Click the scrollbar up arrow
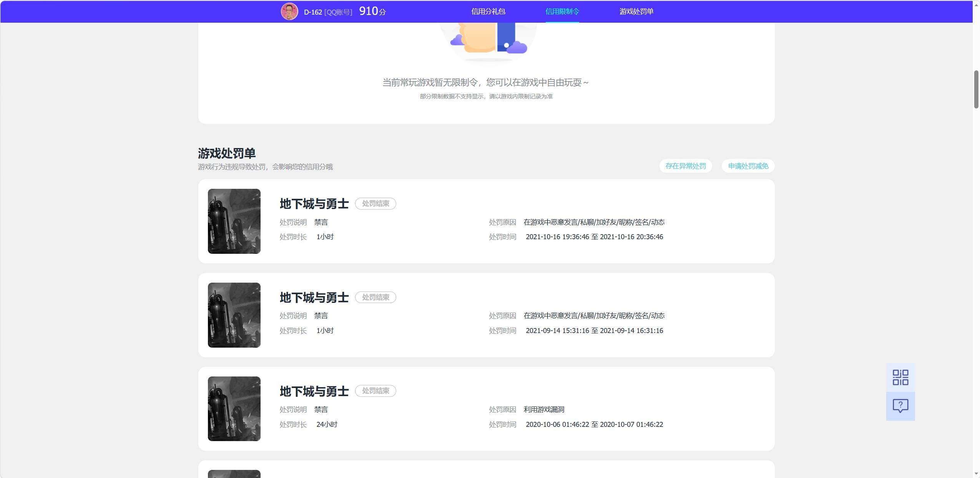Screen dimensions: 980x478 point(976,4)
